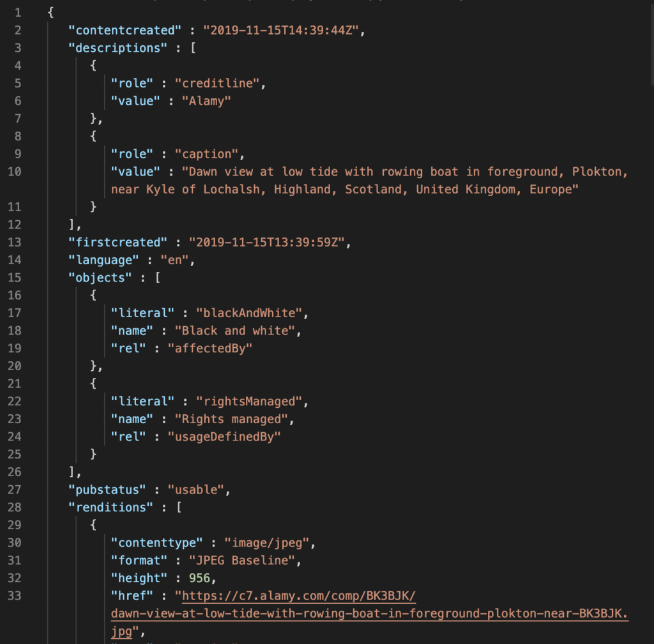The width and height of the screenshot is (654, 644).
Task: Select the "en" language value
Action: (x=174, y=260)
